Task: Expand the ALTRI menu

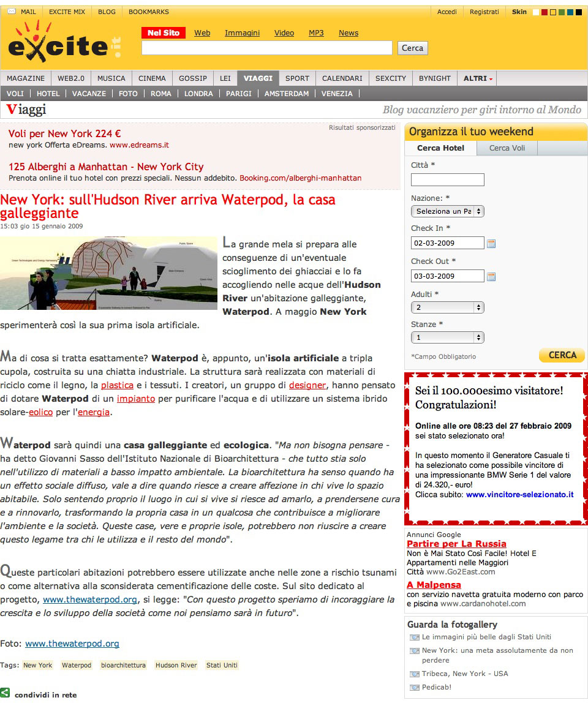Action: pyautogui.click(x=478, y=78)
